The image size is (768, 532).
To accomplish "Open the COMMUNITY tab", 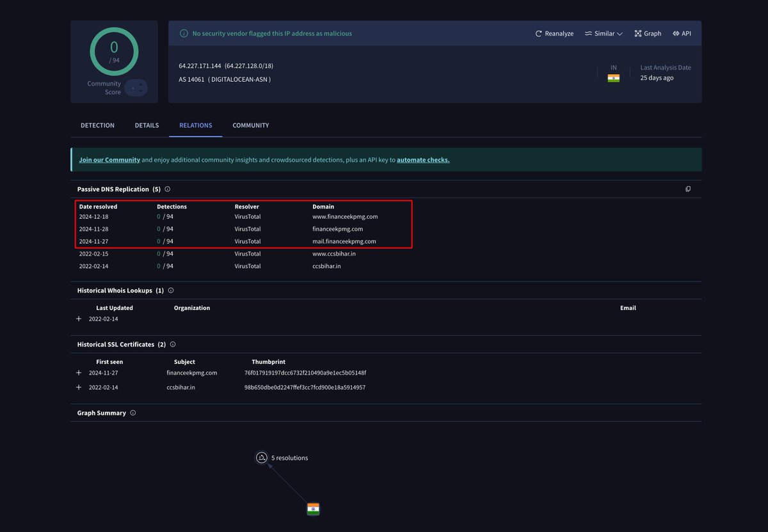I will [x=250, y=125].
